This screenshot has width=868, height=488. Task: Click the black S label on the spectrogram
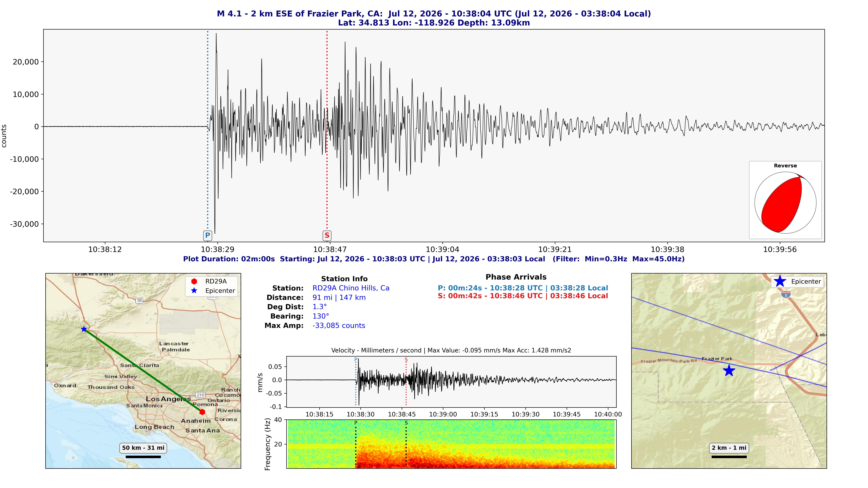406,423
